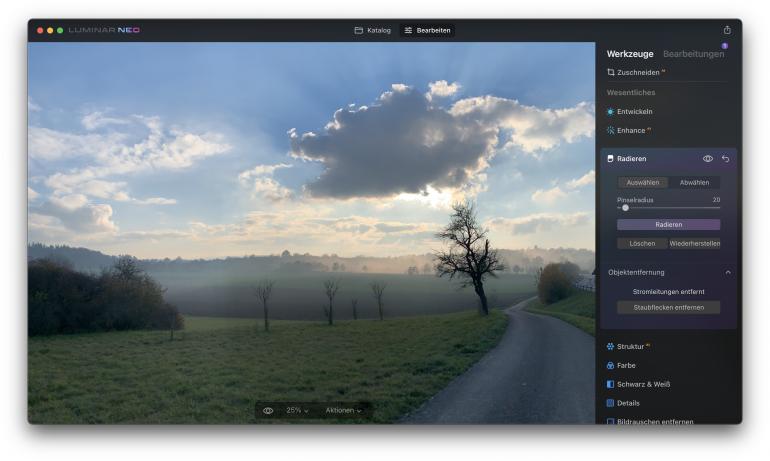Open the Entwickeln tool
This screenshot has width=770, height=461.
pos(630,111)
